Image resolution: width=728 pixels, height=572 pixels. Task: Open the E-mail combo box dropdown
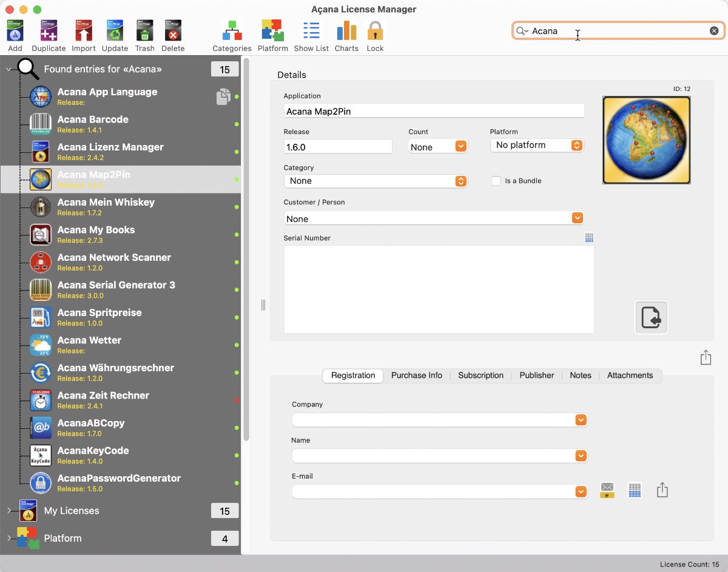point(581,491)
